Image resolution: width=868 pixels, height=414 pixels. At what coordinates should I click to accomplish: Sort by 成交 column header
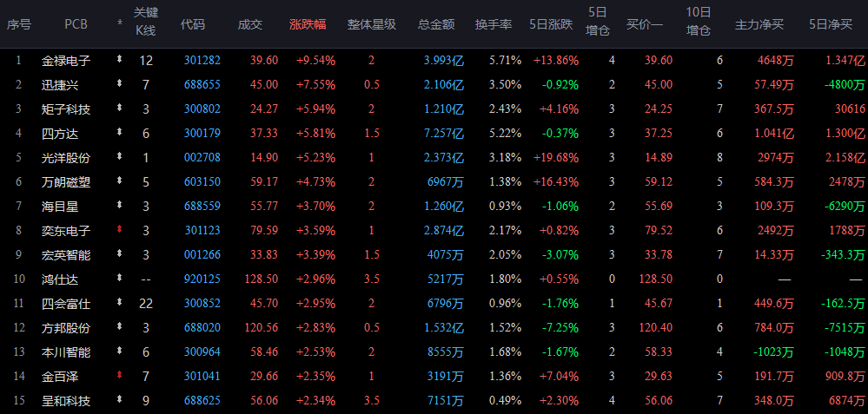tap(249, 24)
